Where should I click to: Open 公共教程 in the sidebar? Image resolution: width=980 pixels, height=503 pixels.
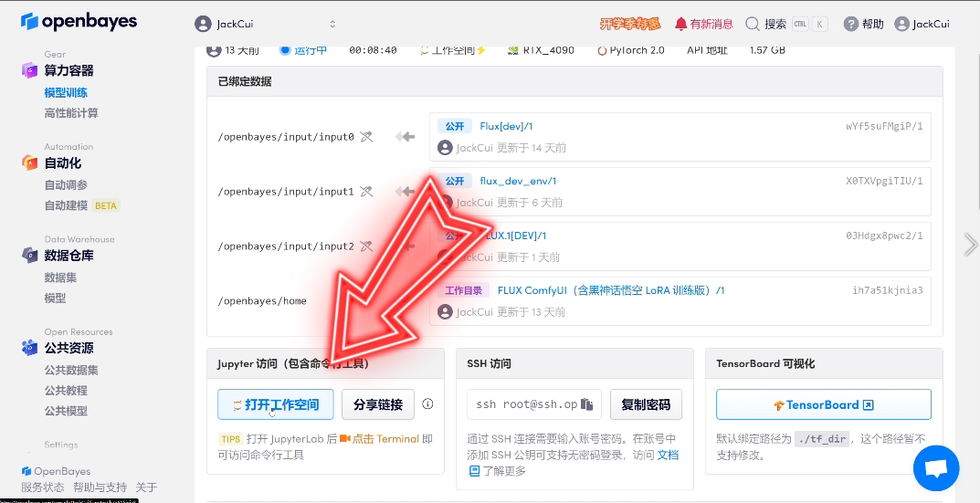coord(66,391)
